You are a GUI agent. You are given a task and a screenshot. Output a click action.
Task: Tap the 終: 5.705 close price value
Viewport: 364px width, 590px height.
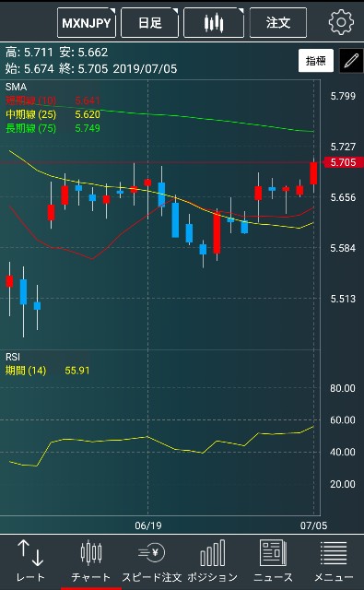coord(84,69)
